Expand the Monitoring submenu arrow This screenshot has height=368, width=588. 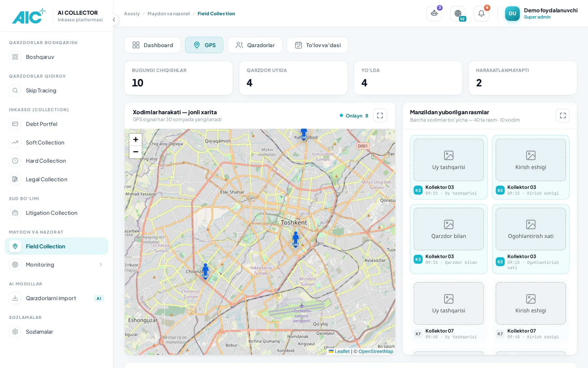[101, 265]
